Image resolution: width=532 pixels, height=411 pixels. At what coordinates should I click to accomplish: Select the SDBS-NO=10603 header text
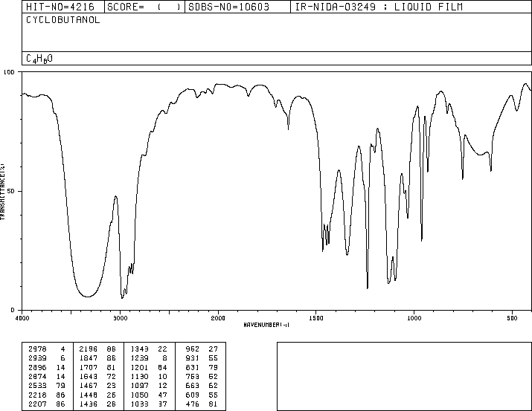[x=228, y=7]
